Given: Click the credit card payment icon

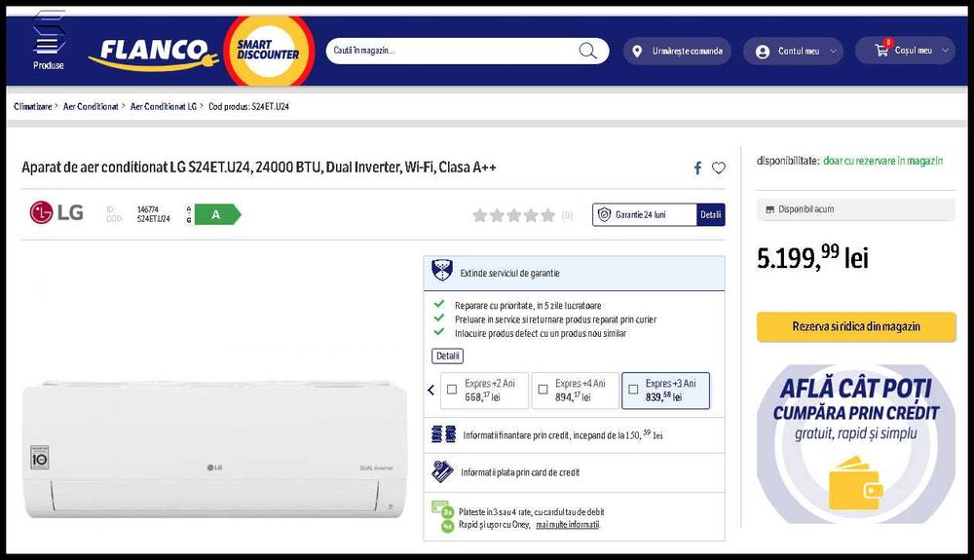Looking at the screenshot, I should click(x=442, y=471).
